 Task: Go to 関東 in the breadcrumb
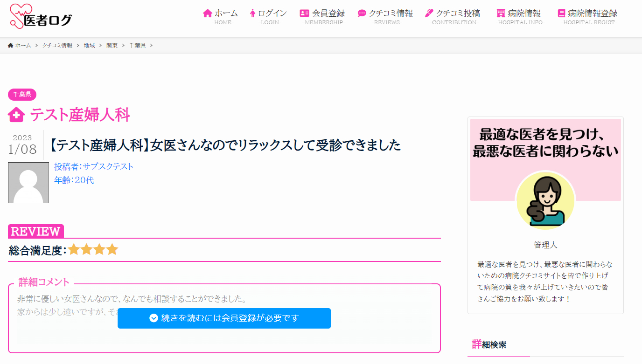pyautogui.click(x=112, y=45)
